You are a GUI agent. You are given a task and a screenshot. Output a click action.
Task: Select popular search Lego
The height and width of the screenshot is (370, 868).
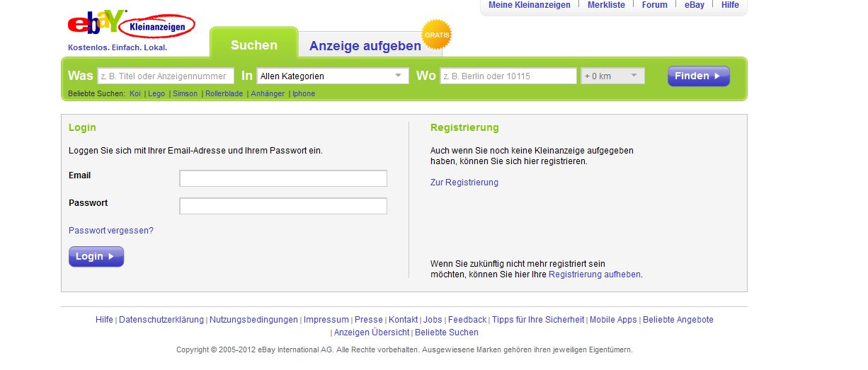156,93
